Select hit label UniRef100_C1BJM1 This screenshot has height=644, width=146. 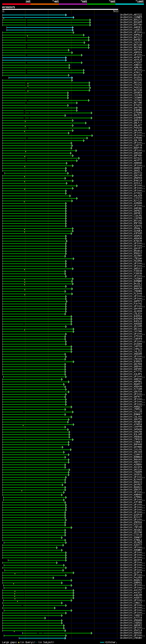tap(131, 216)
